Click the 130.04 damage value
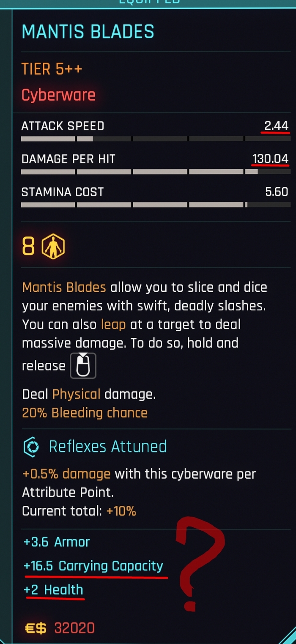296x644 pixels. click(270, 159)
